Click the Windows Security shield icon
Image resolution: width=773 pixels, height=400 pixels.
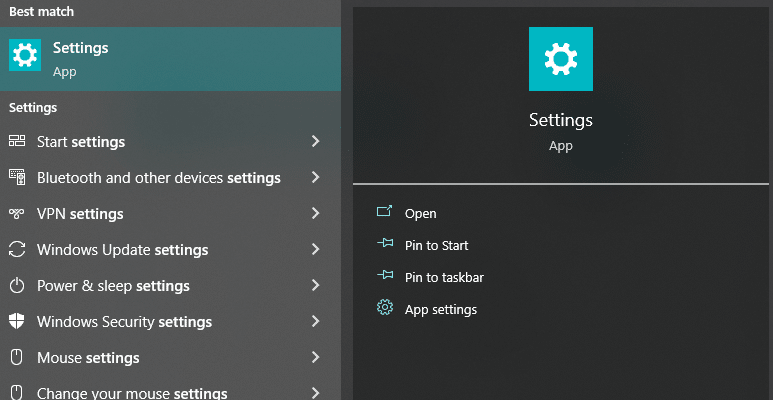click(x=17, y=322)
